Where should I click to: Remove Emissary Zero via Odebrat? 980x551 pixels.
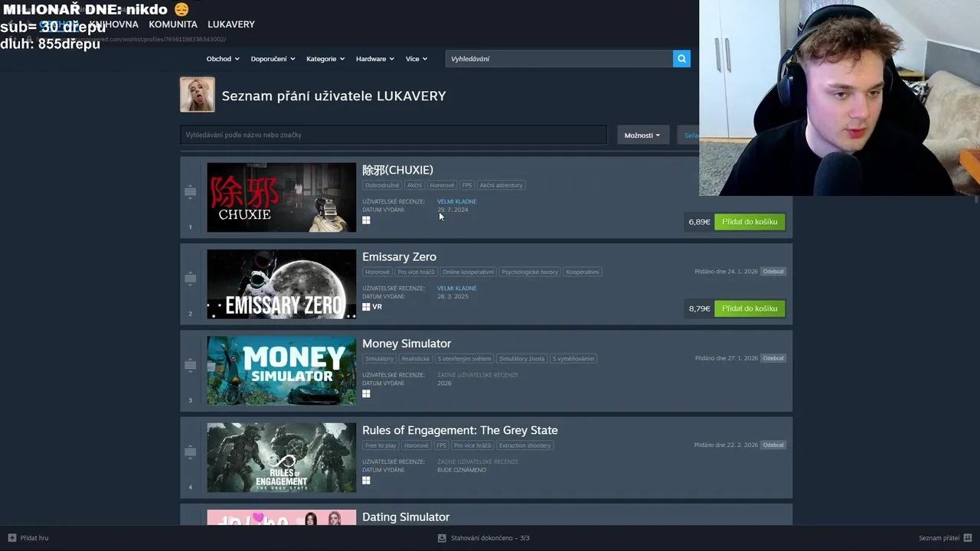coord(773,272)
